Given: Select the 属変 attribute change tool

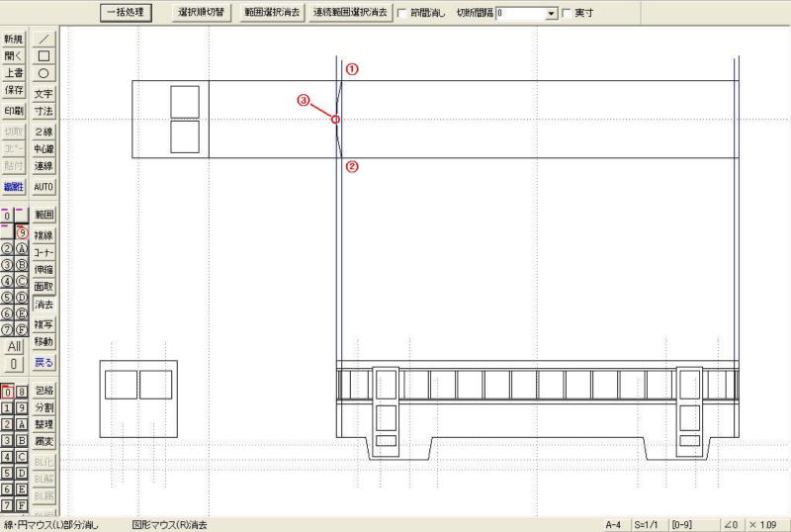Looking at the screenshot, I should pyautogui.click(x=44, y=442).
